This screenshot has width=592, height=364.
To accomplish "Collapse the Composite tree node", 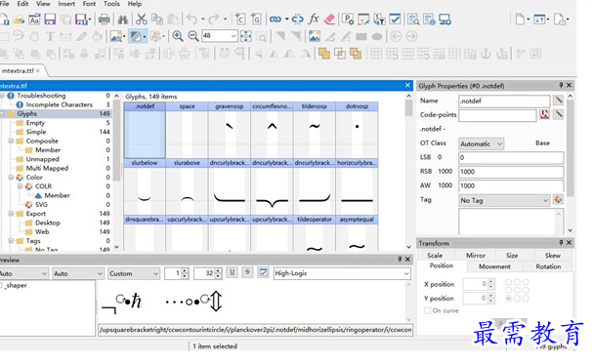I will [x=11, y=141].
